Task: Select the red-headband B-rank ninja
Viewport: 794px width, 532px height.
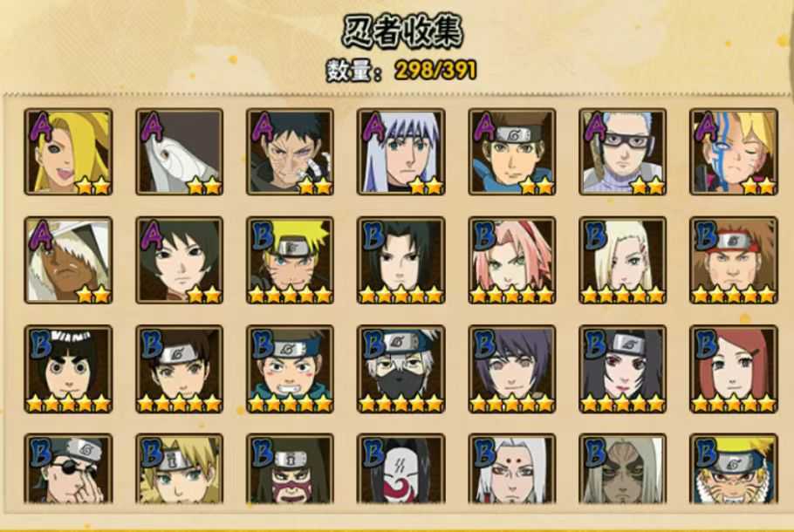Action: pos(733,260)
